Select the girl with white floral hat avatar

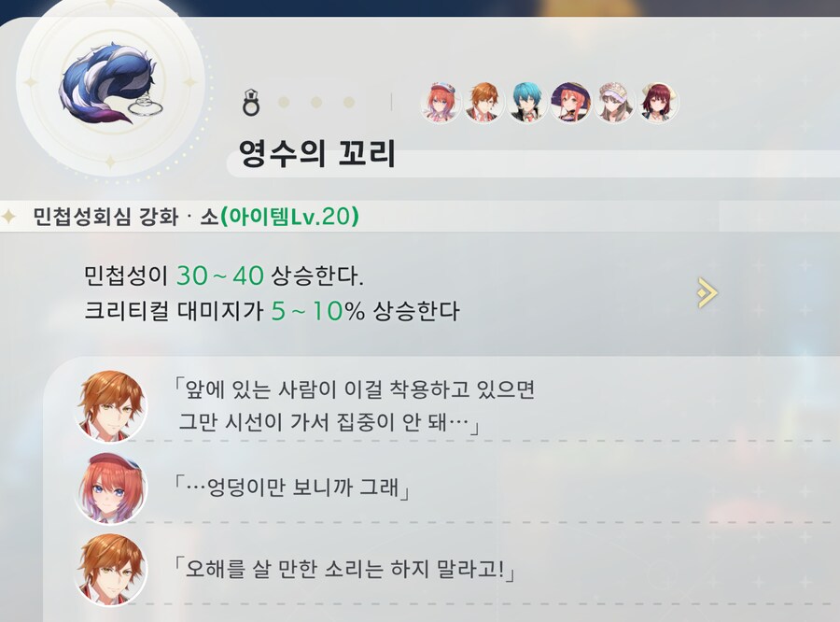tap(614, 102)
